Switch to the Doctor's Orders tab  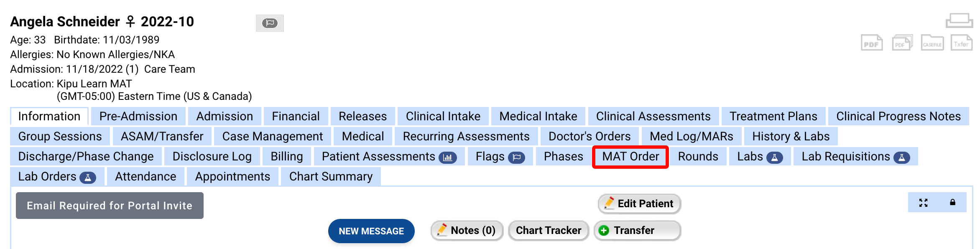tap(590, 137)
